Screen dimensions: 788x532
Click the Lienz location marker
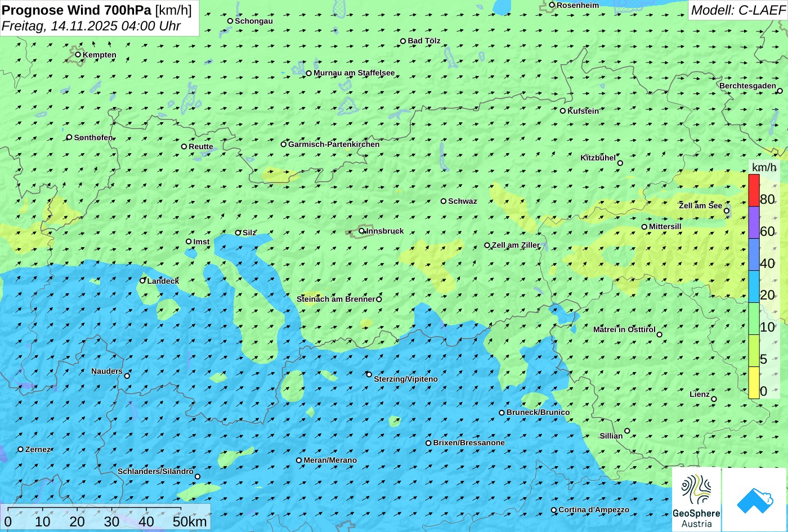pyautogui.click(x=714, y=399)
